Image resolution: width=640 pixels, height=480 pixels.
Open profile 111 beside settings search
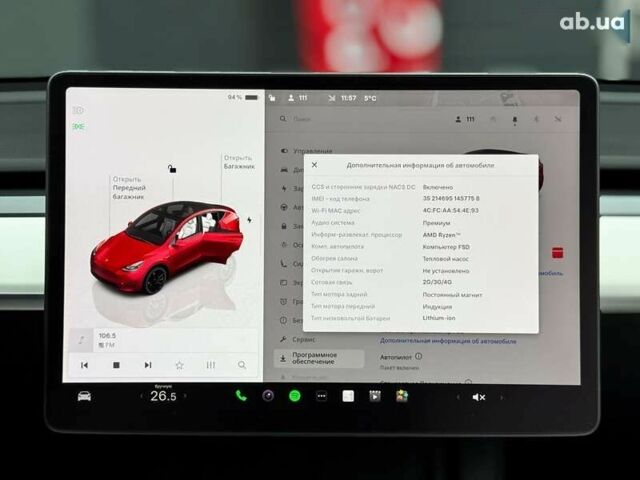[x=465, y=119]
